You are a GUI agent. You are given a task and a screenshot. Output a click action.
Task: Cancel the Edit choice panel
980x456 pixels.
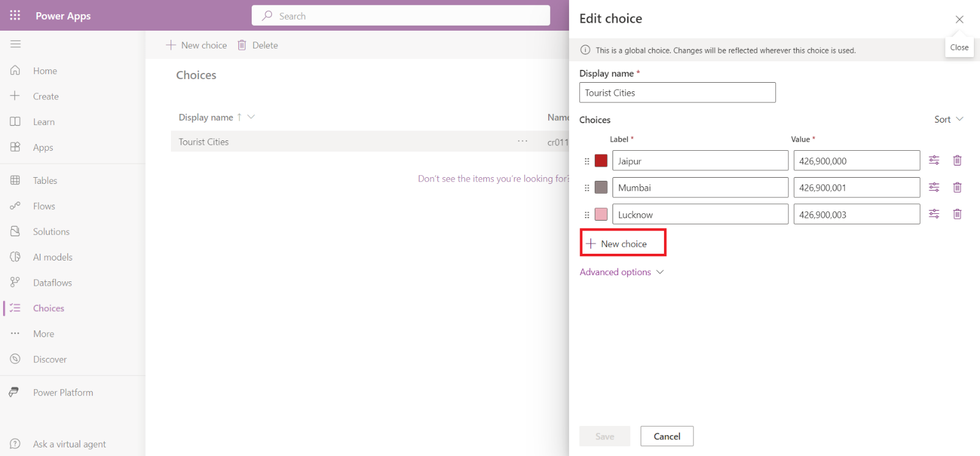(666, 436)
